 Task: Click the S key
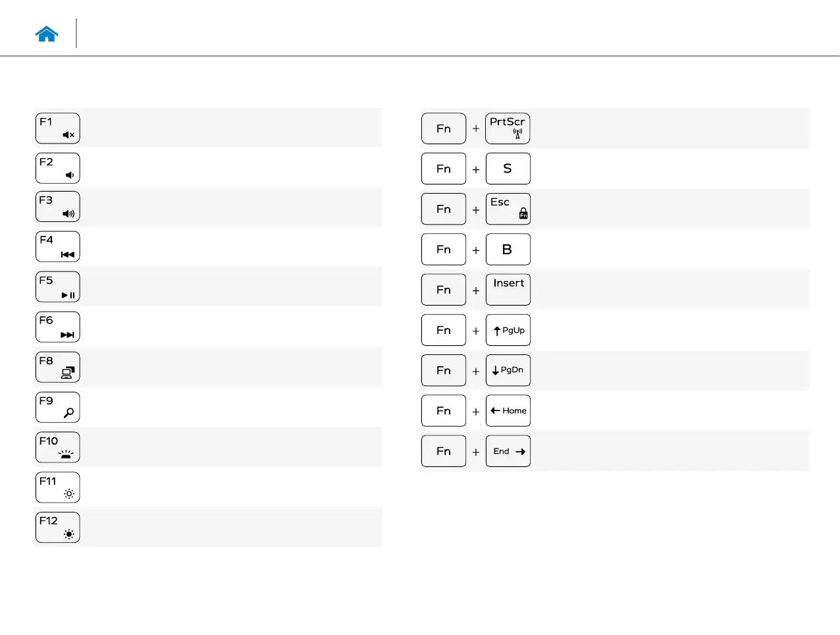pos(508,169)
